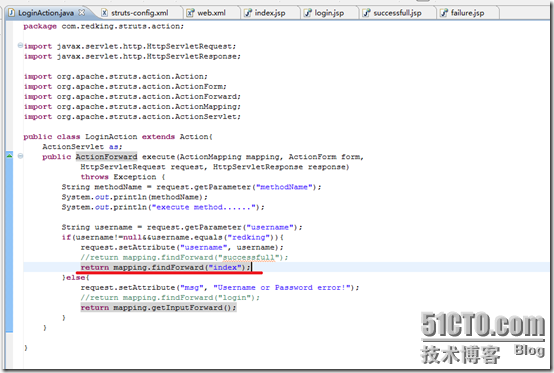This screenshot has width=554, height=373.
Task: Click the import HttpServletRequest line
Action: tap(130, 47)
